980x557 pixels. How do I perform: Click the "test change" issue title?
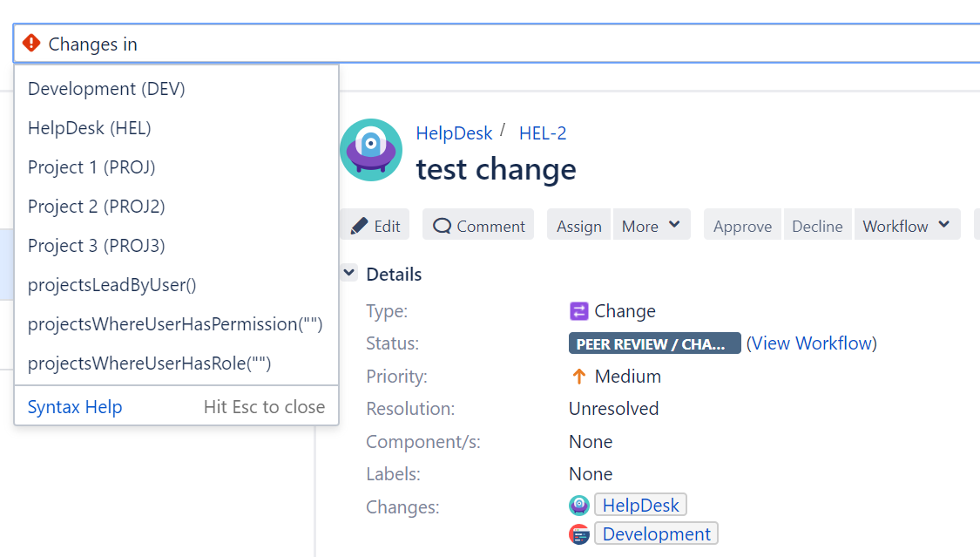tap(497, 169)
